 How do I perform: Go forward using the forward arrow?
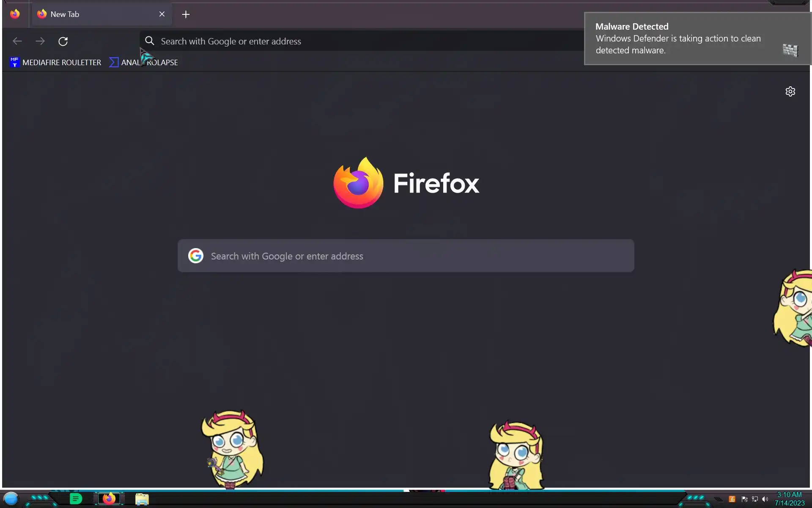click(40, 41)
